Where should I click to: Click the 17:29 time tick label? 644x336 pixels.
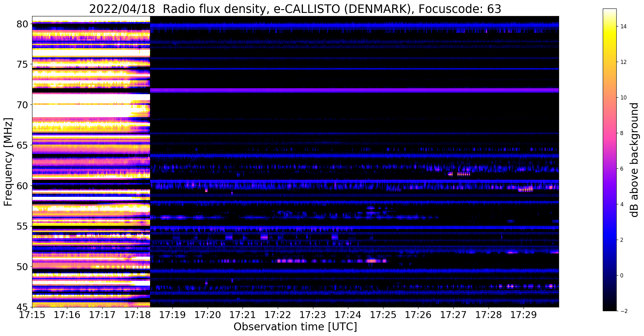(524, 315)
